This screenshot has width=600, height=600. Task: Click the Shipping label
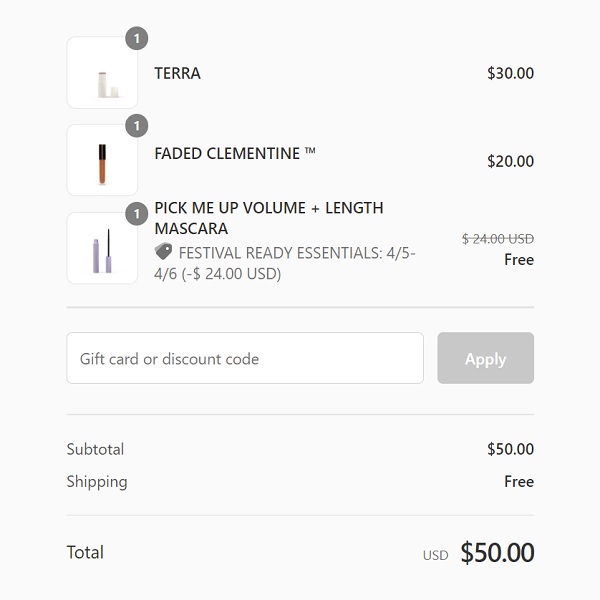pyautogui.click(x=97, y=481)
